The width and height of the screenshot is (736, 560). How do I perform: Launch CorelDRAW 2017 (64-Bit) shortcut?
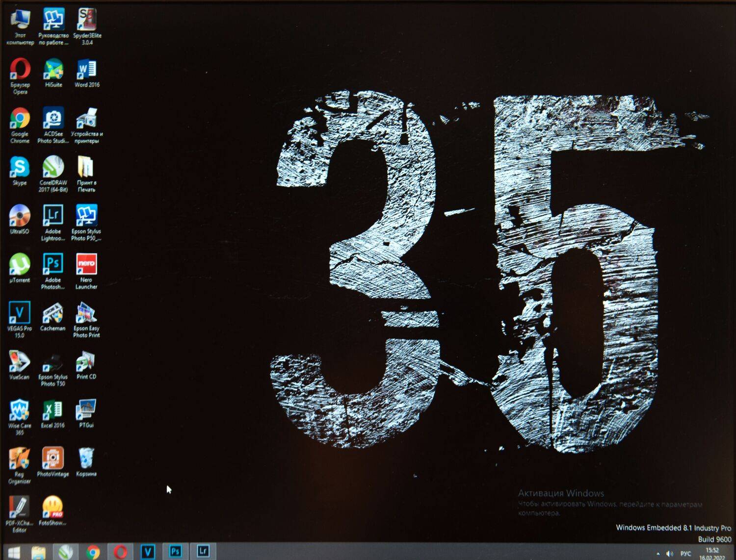[x=53, y=167]
